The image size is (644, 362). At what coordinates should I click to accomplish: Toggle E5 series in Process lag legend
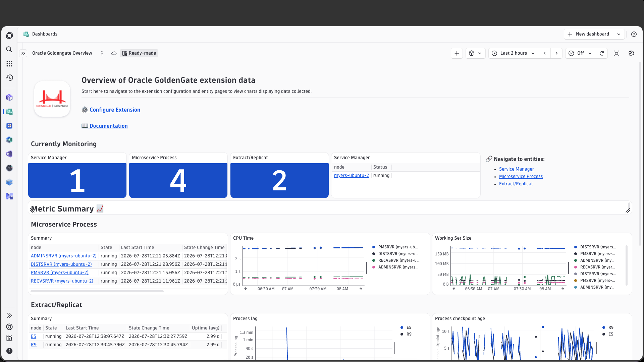[406, 327]
